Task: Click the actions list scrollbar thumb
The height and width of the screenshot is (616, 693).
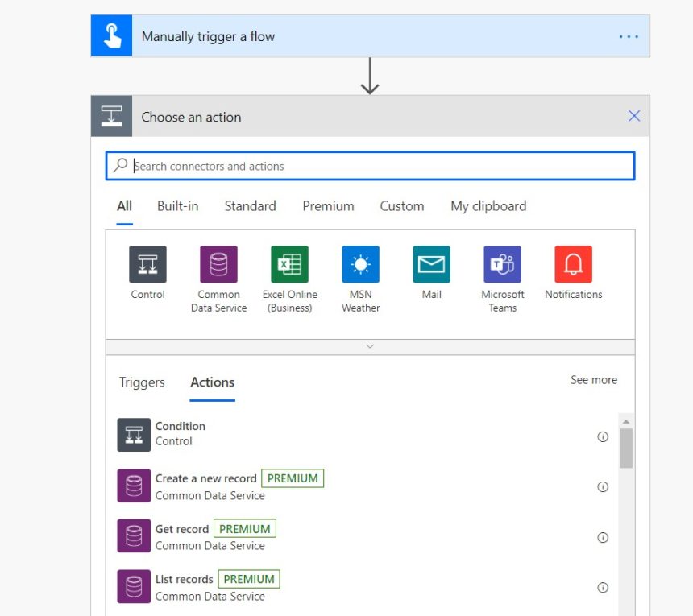Action: 626,449
